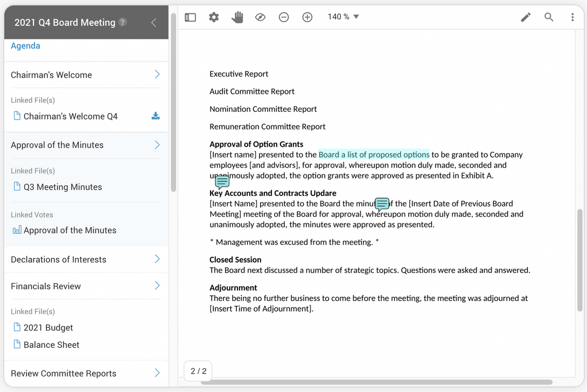Open comment bubble near 'unanimously'
This screenshot has height=392, width=587.
(222, 183)
